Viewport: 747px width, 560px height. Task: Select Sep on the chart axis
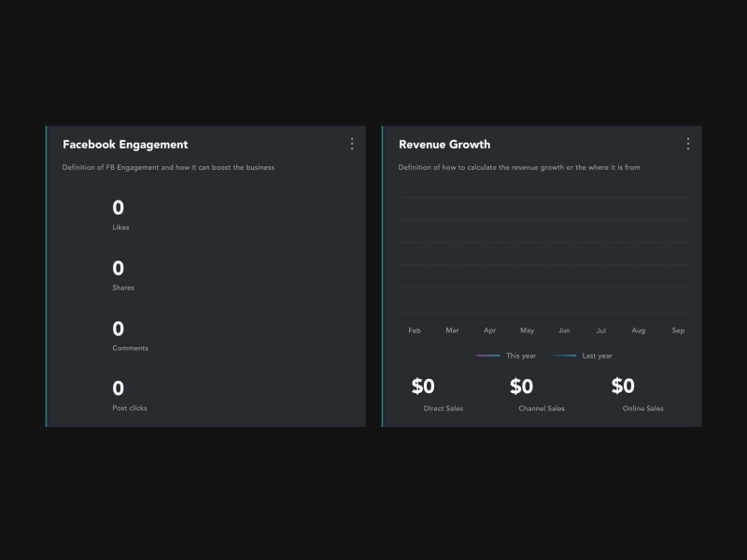(678, 330)
